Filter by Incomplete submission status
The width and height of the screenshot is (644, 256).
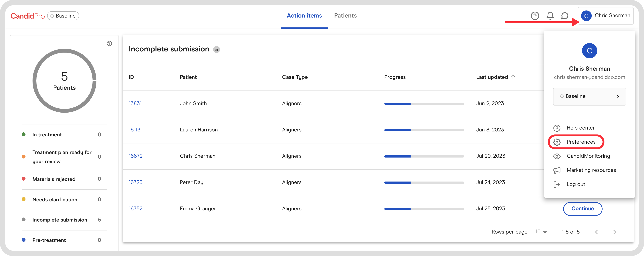pyautogui.click(x=60, y=220)
